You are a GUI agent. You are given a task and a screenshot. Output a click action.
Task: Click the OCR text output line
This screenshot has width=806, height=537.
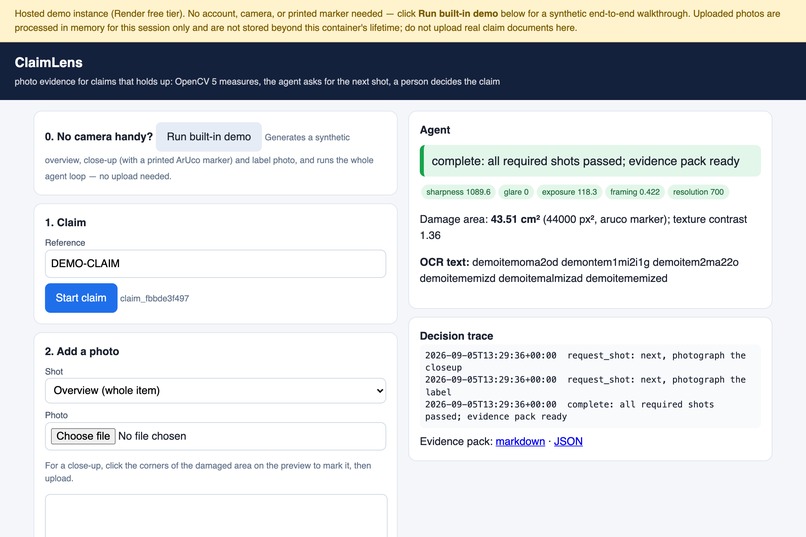[x=579, y=270]
